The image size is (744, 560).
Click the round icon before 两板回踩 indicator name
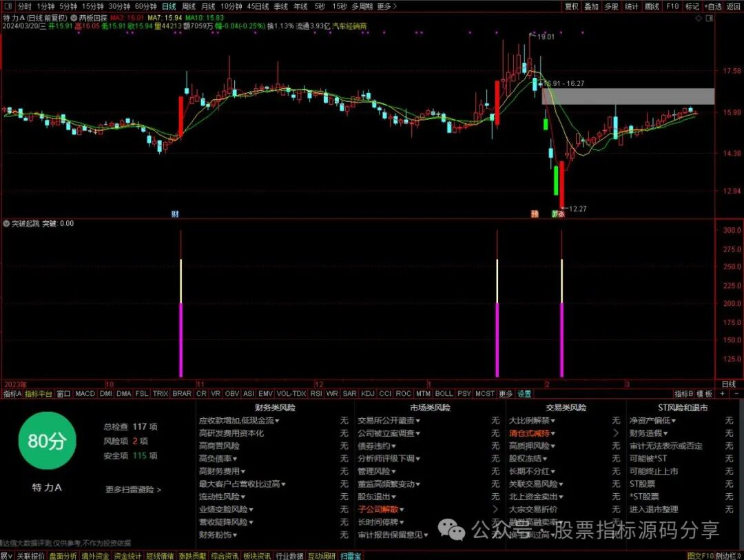74,17
